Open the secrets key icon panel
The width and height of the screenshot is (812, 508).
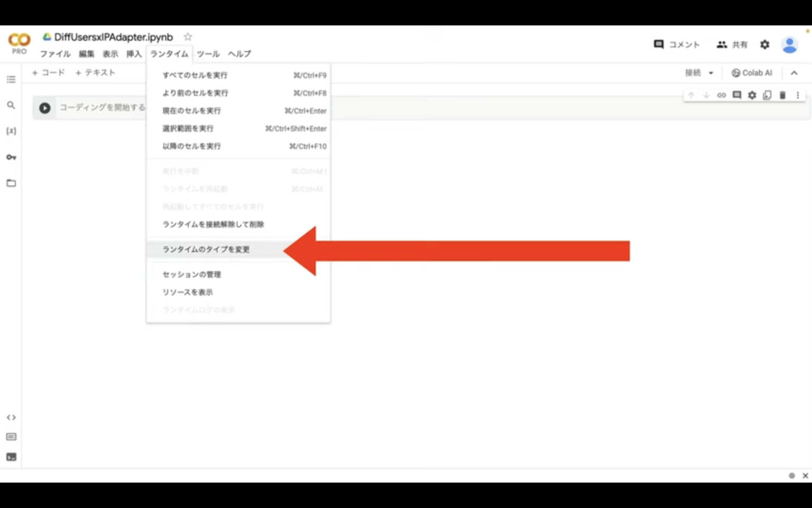tap(11, 157)
